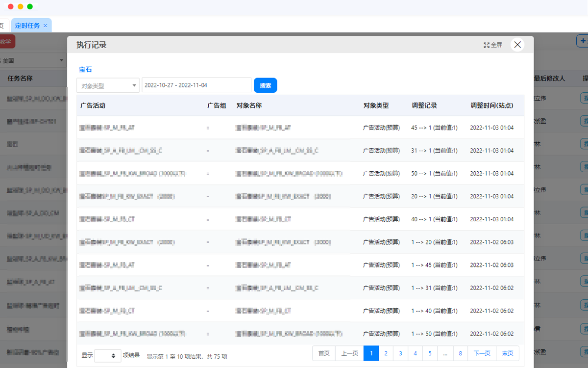Click the adjustment record 1 --> 40 (当前值:1)
Image resolution: width=588 pixels, height=368 pixels.
coord(434,311)
